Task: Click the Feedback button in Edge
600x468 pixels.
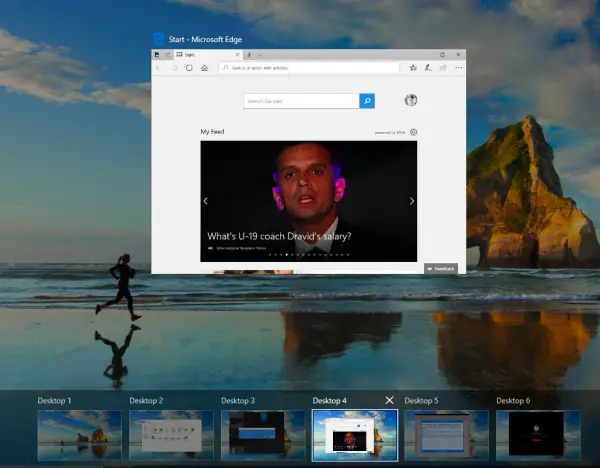Action: (441, 269)
